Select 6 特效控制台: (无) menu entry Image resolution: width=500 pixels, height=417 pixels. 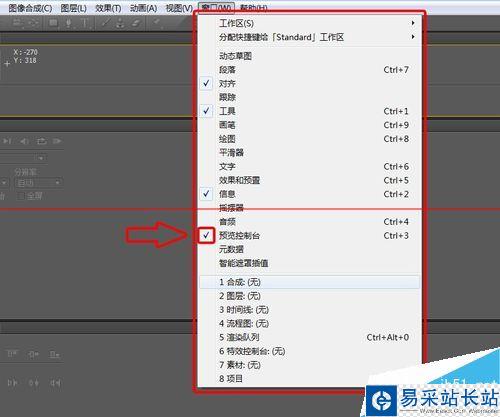pos(310,351)
